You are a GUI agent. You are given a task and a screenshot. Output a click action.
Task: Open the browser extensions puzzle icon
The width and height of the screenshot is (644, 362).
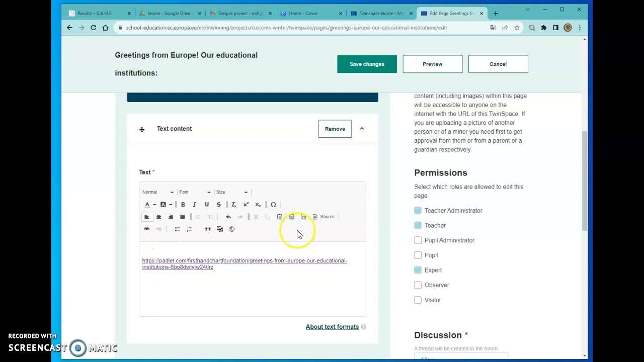click(x=544, y=28)
